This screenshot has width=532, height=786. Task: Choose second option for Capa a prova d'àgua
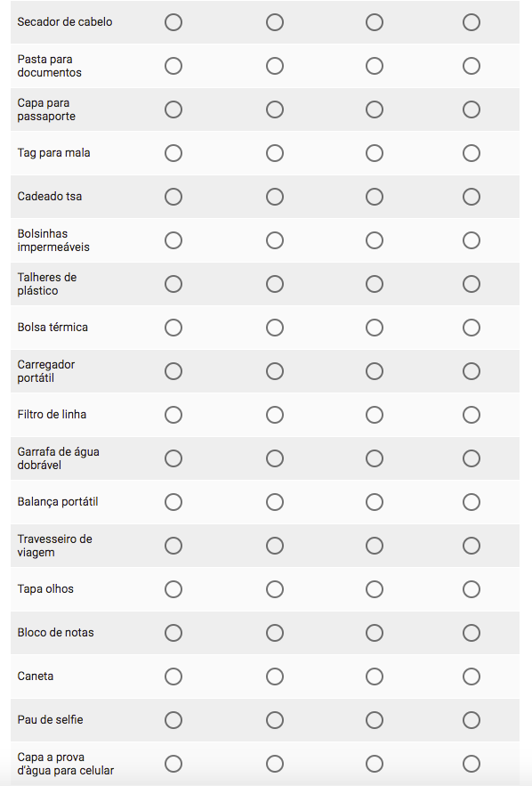[275, 764]
